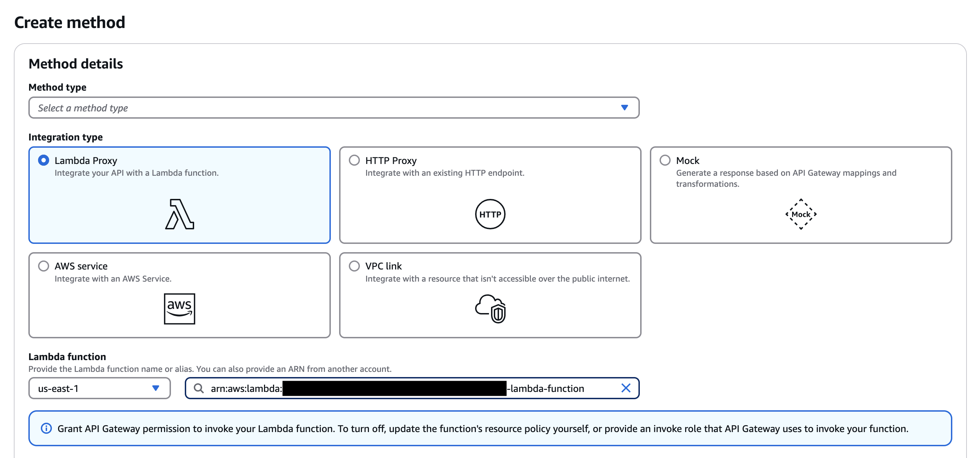The width and height of the screenshot is (980, 458).
Task: Choose the Mock integration radio button
Action: click(x=665, y=160)
